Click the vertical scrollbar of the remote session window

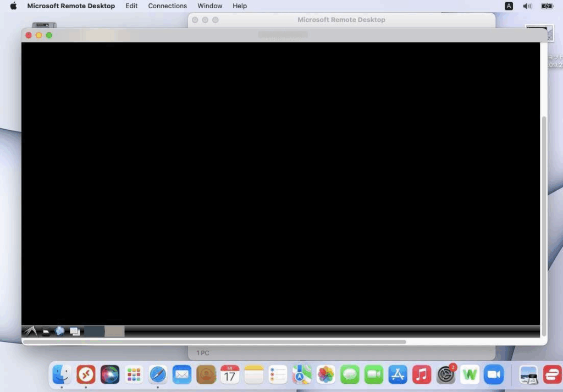tap(544, 226)
